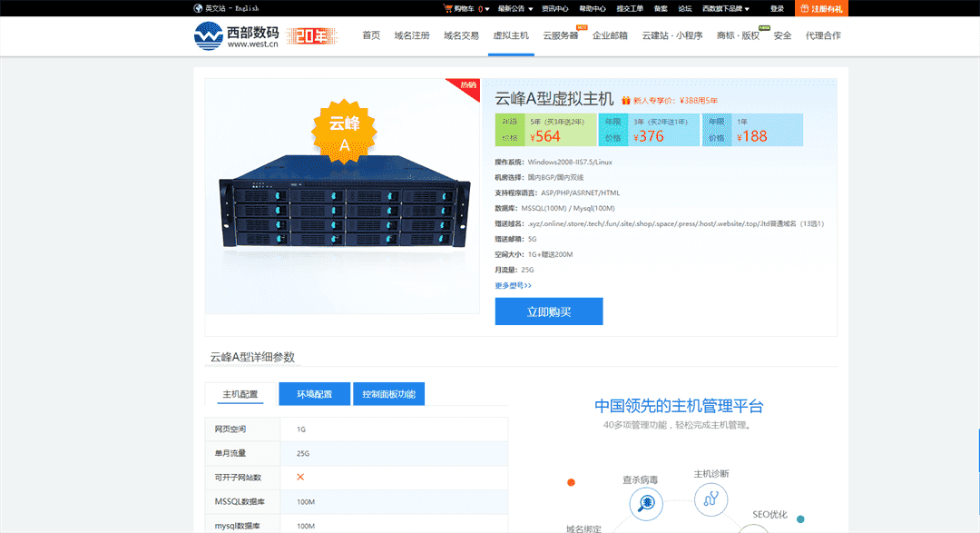Switch to the 环境配置 tab
Image resolution: width=980 pixels, height=533 pixels.
pyautogui.click(x=314, y=394)
